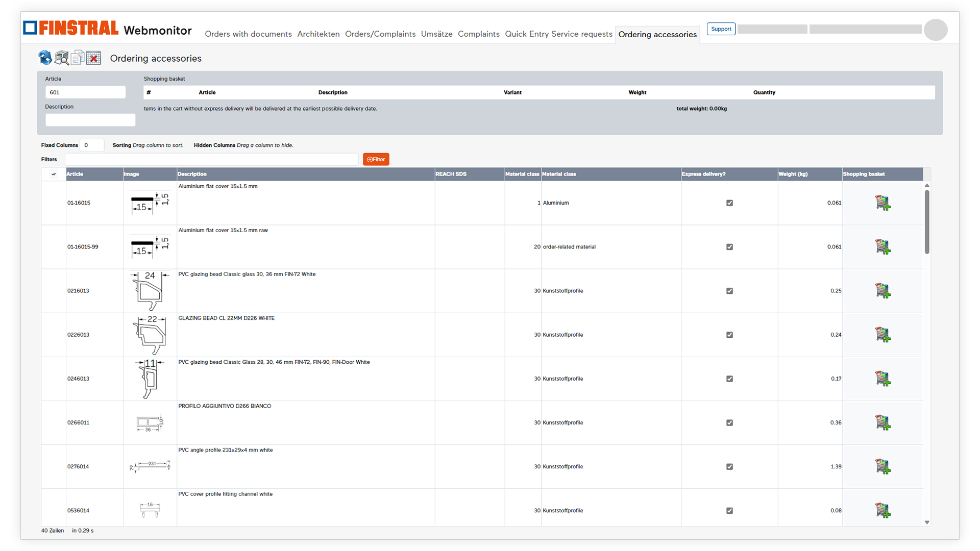The width and height of the screenshot is (980, 551).
Task: Click the Article search input field
Action: (x=85, y=92)
